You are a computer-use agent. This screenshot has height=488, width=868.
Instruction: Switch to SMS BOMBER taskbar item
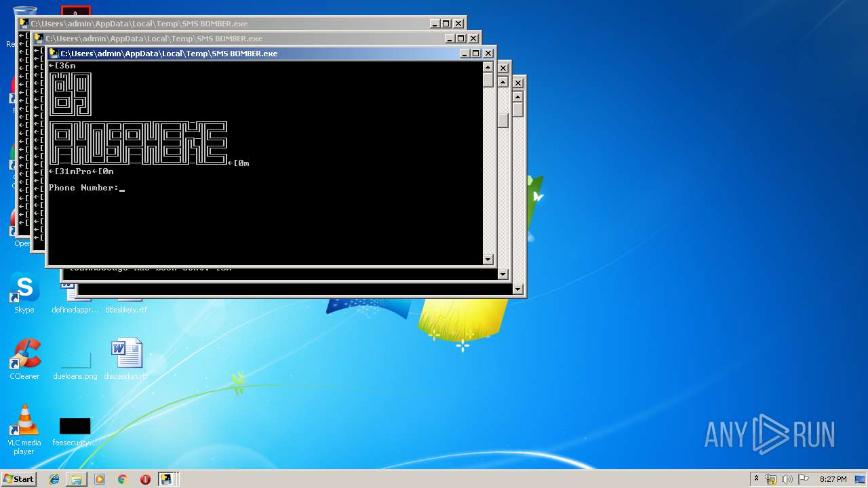click(x=166, y=479)
